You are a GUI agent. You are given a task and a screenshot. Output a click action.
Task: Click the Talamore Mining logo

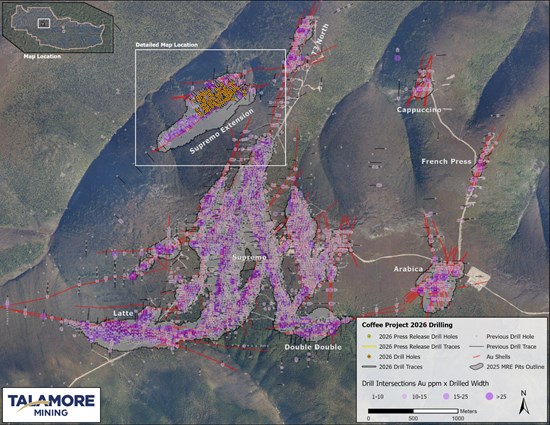tap(51, 405)
